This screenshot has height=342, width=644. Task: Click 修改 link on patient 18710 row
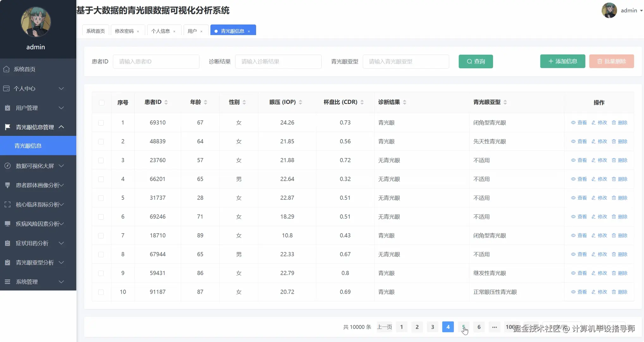[602, 235]
